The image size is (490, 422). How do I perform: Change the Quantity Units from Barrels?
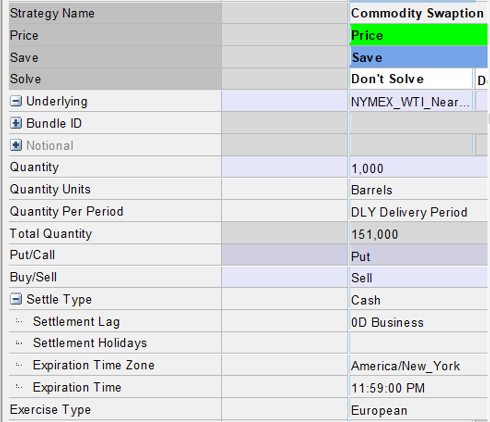pos(419,189)
